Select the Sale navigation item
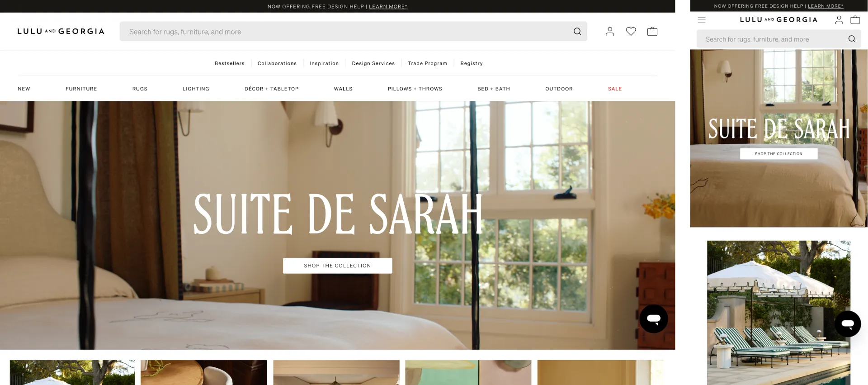The image size is (868, 385). click(x=614, y=89)
